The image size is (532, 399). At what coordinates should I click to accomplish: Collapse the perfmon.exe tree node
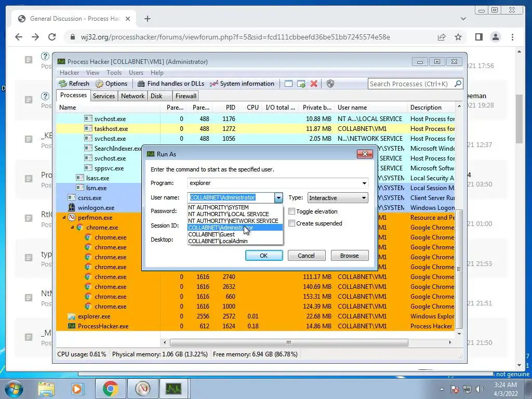coord(64,218)
